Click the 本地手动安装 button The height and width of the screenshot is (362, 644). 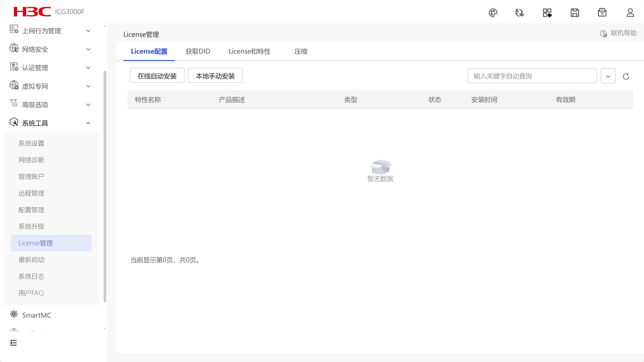pos(215,76)
